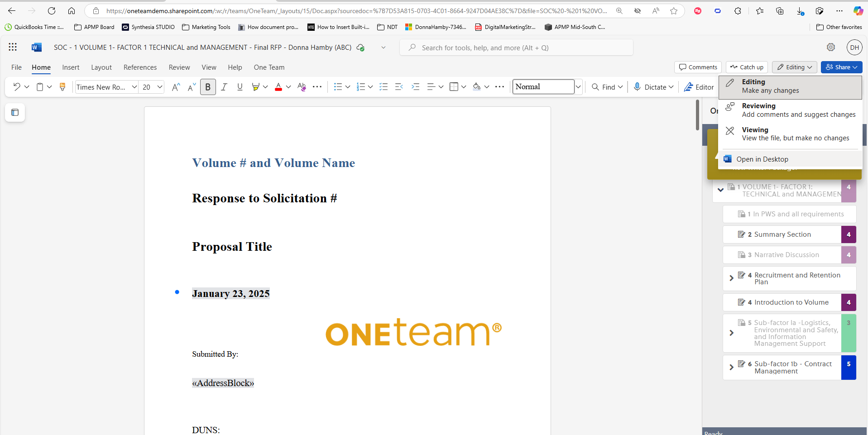This screenshot has width=868, height=435.
Task: Open the font size dropdown
Action: (159, 87)
